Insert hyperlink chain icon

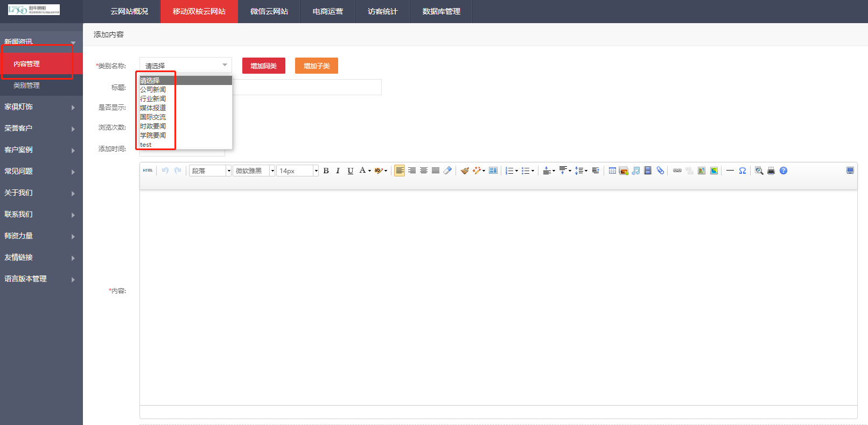click(x=677, y=171)
